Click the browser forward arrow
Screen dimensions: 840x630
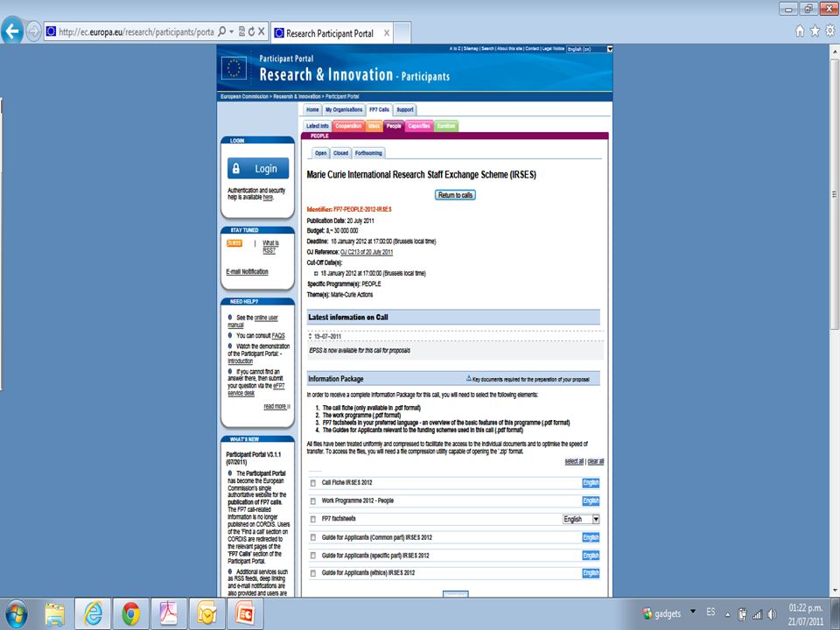point(33,32)
